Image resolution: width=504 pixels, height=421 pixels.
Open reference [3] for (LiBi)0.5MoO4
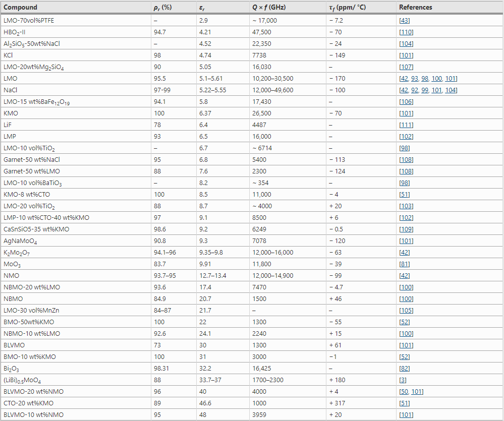403,380
